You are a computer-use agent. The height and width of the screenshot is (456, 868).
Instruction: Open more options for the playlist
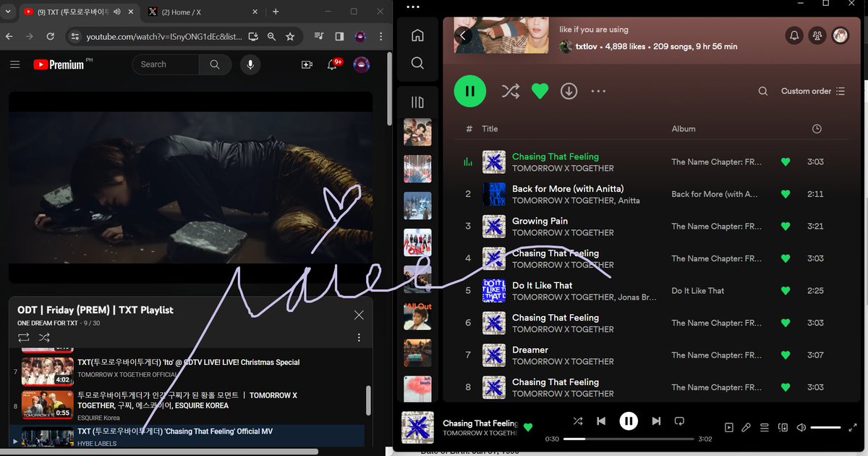598,91
